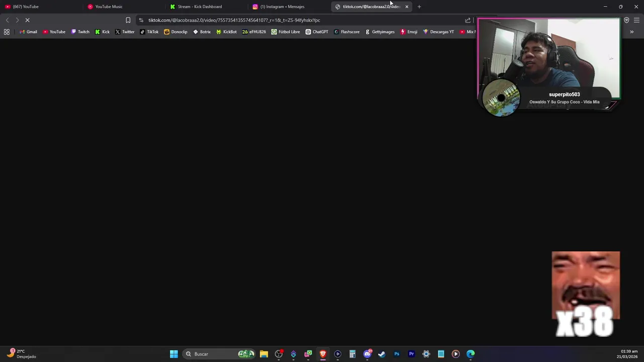Screen dimensions: 644x362
Task: Open the apps grid in bookmarks bar
Action: point(7,32)
